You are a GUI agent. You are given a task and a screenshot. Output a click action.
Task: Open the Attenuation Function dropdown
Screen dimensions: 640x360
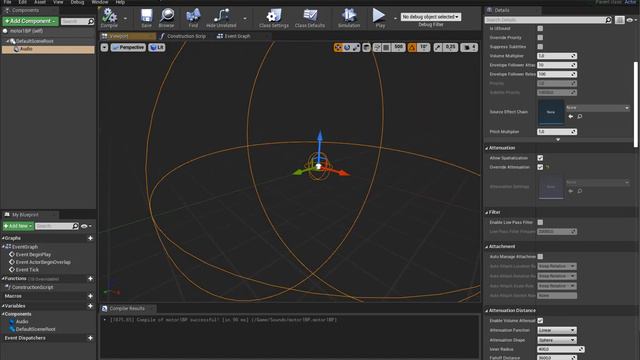[557, 330]
